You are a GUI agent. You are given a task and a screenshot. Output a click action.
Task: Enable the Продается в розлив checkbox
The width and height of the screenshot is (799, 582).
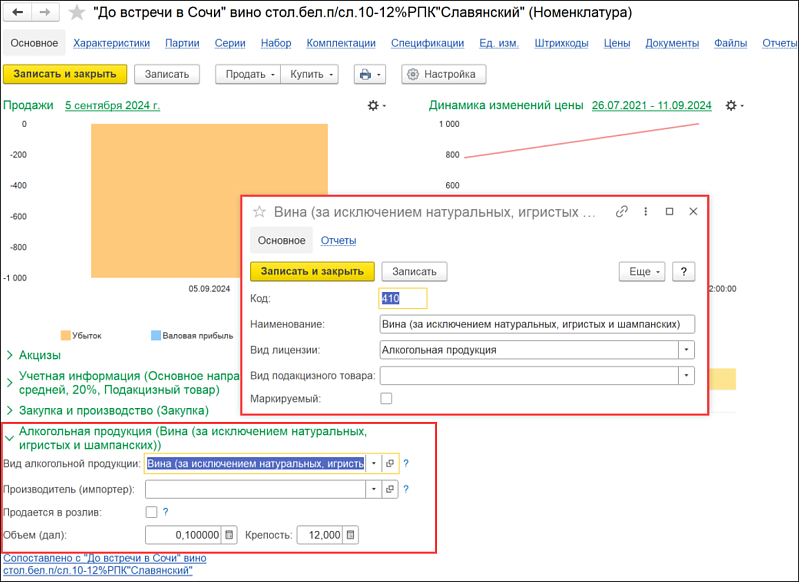[x=151, y=512]
